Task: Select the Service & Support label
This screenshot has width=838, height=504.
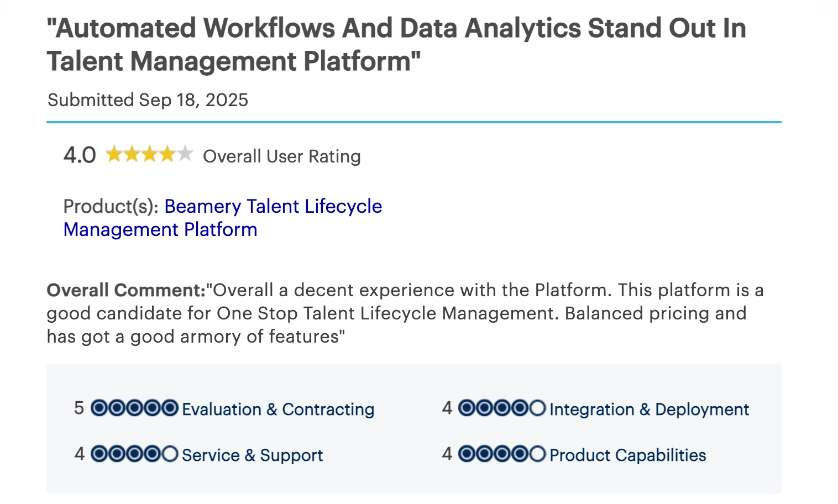Action: point(252,455)
